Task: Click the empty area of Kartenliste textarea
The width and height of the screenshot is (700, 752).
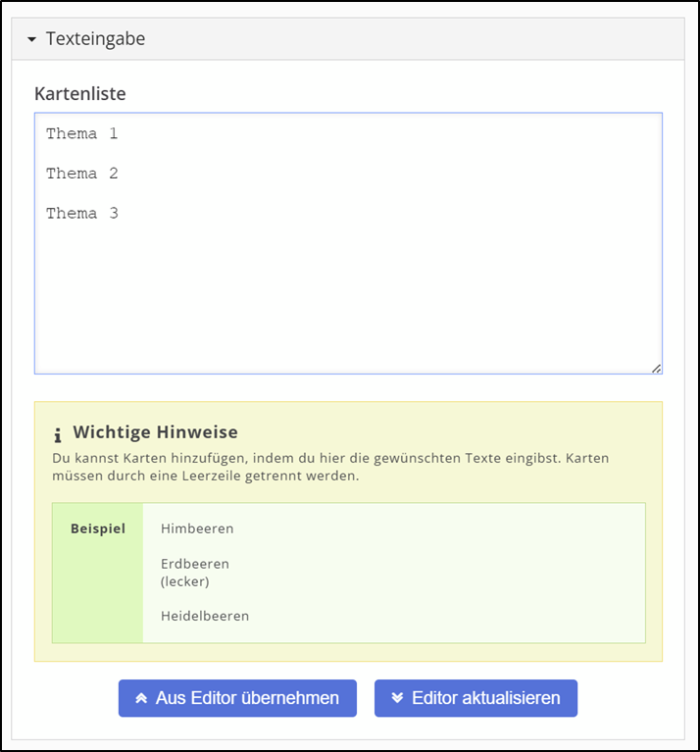Action: tap(348, 294)
